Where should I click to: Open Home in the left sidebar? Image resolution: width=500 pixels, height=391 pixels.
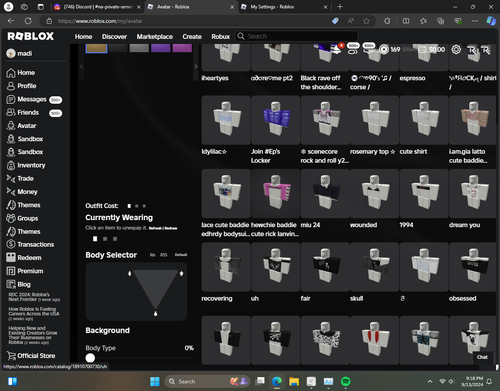pos(21,73)
